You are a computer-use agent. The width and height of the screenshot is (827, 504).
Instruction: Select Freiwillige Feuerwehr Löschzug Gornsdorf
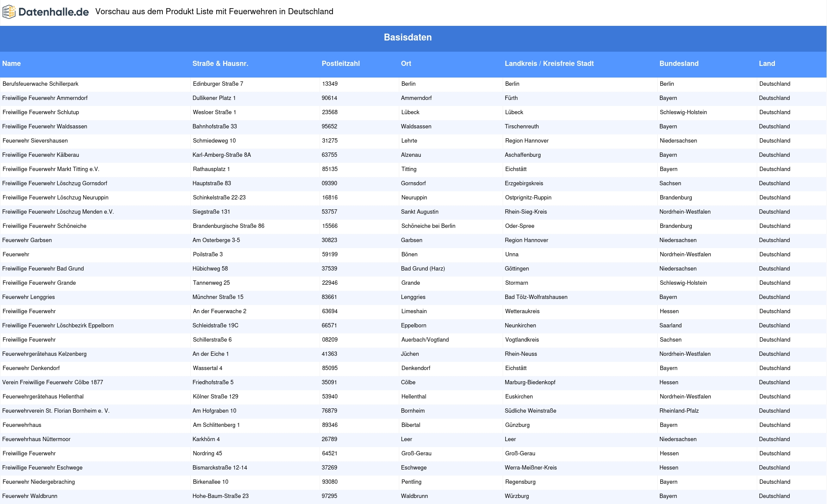coord(55,184)
